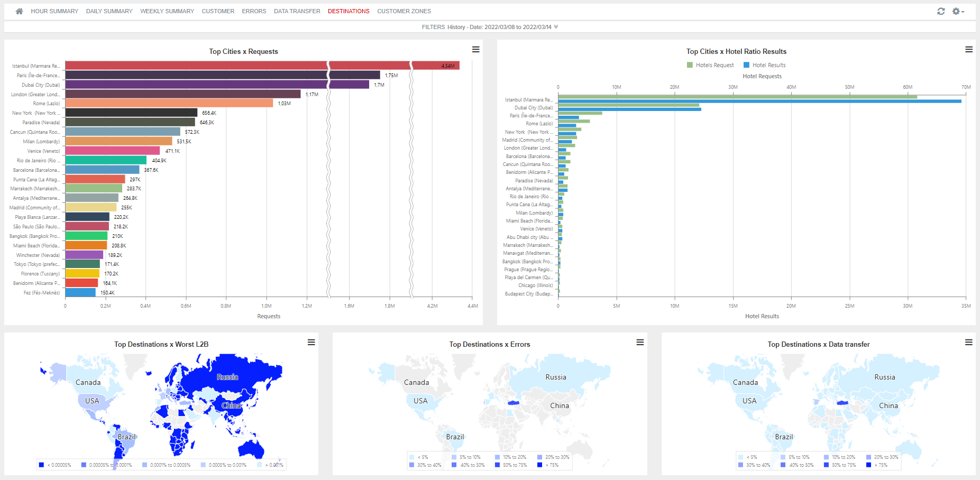980x480 pixels.
Task: Open the Data transfer map hamburger menu
Action: click(x=969, y=343)
